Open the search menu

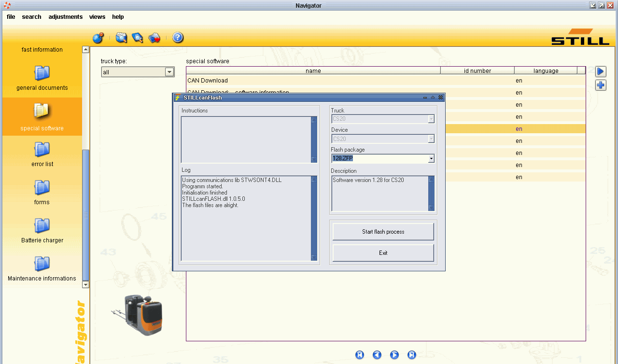(x=32, y=17)
